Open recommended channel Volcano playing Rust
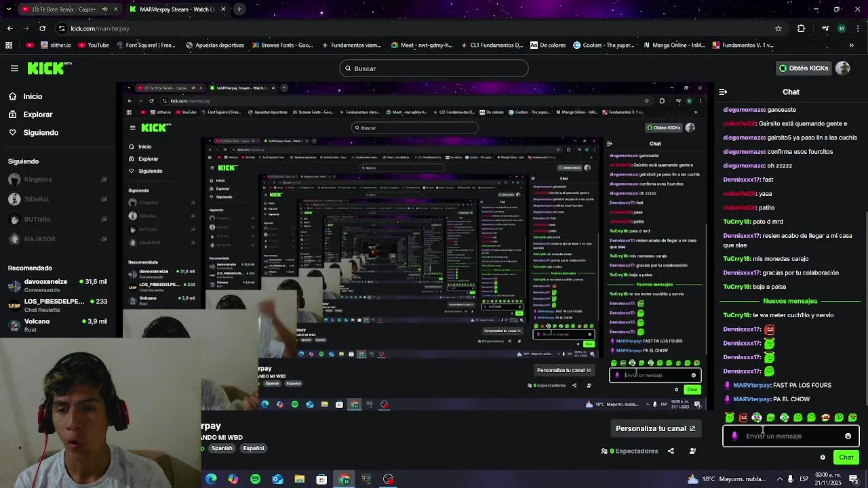 [x=58, y=325]
